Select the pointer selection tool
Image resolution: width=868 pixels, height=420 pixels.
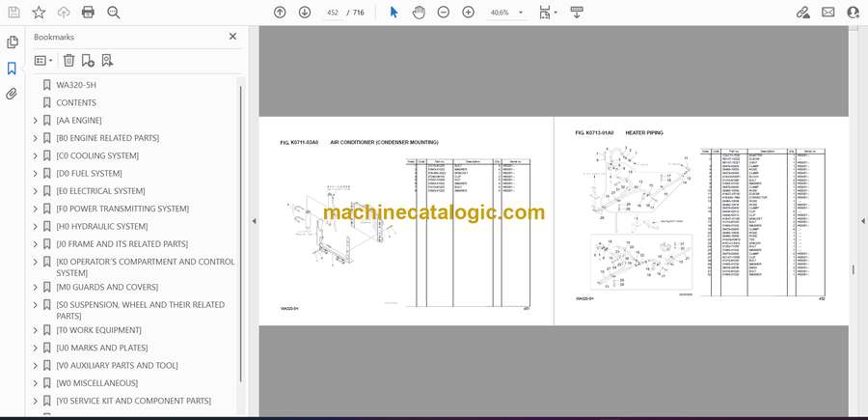point(393,13)
